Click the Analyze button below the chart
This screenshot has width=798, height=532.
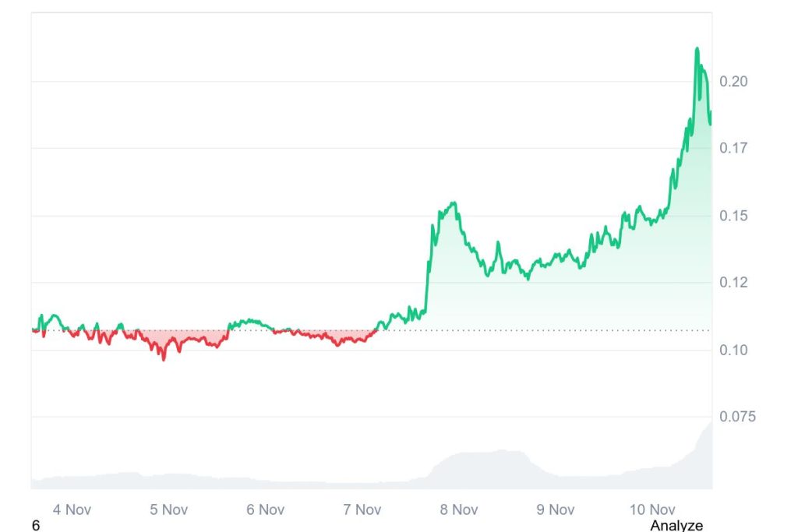click(x=676, y=526)
